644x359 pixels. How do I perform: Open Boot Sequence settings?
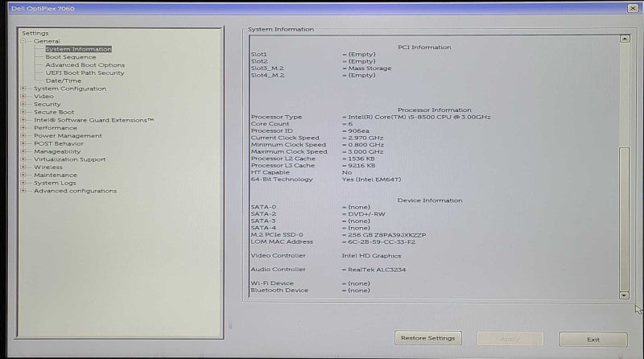(x=71, y=57)
